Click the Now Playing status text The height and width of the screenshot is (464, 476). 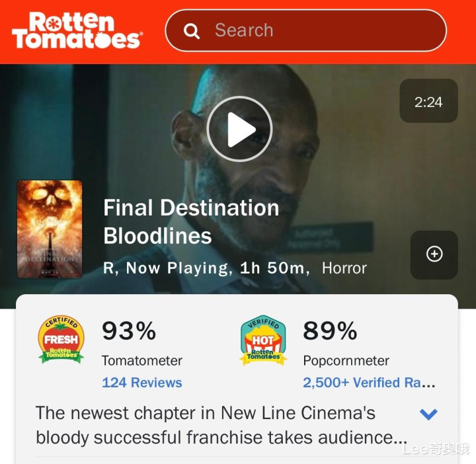[x=177, y=268]
